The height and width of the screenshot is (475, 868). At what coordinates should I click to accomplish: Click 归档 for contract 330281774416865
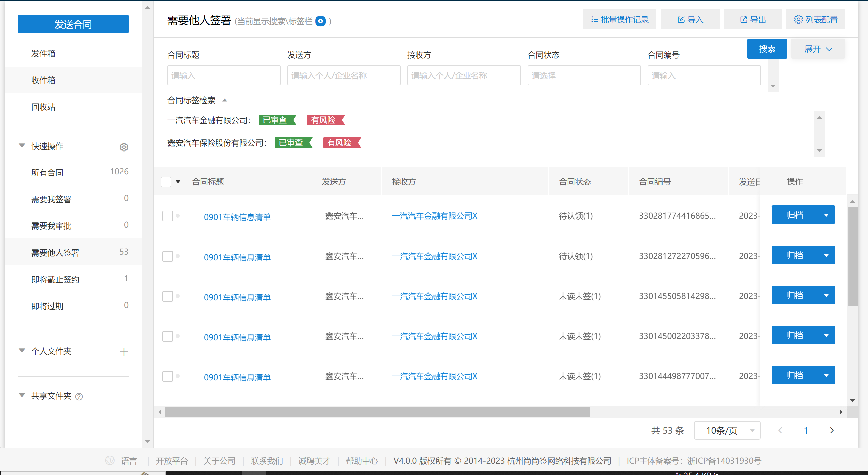coord(795,215)
